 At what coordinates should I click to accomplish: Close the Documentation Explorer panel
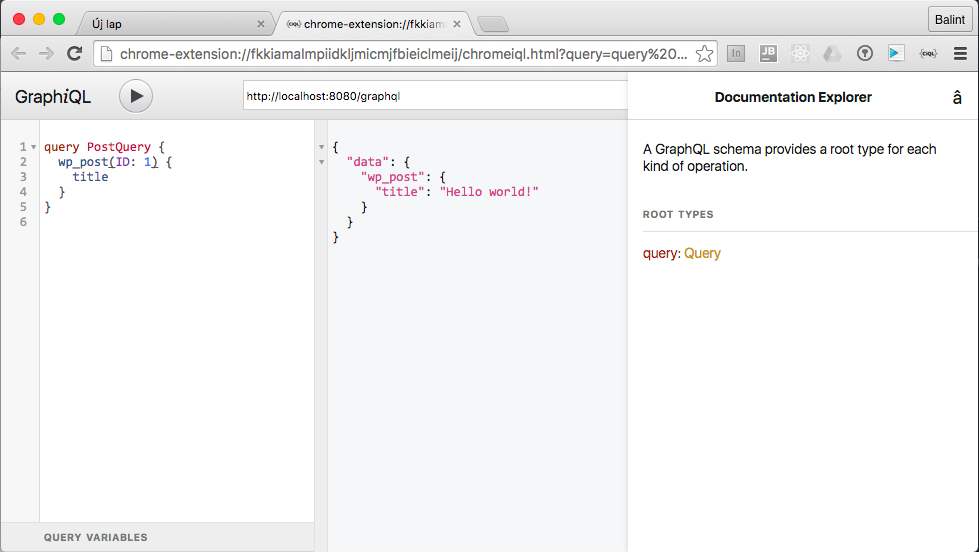coord(957,97)
